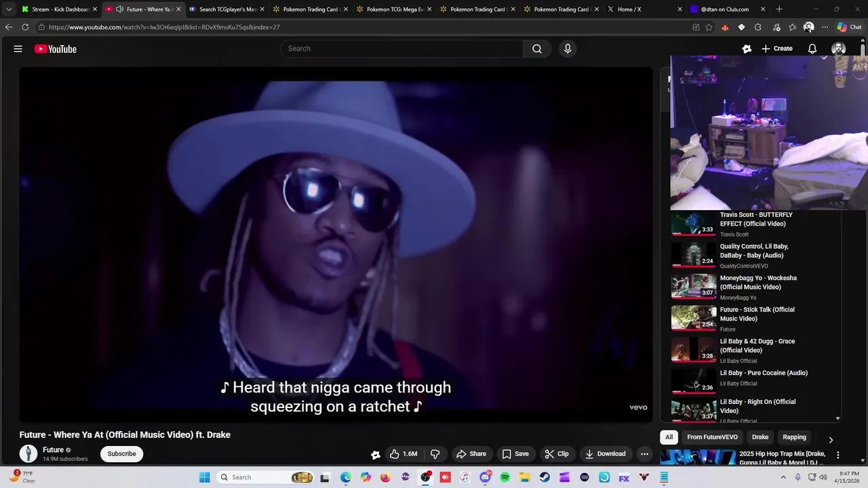Save the video to a playlist
The image size is (868, 488).
click(x=515, y=454)
